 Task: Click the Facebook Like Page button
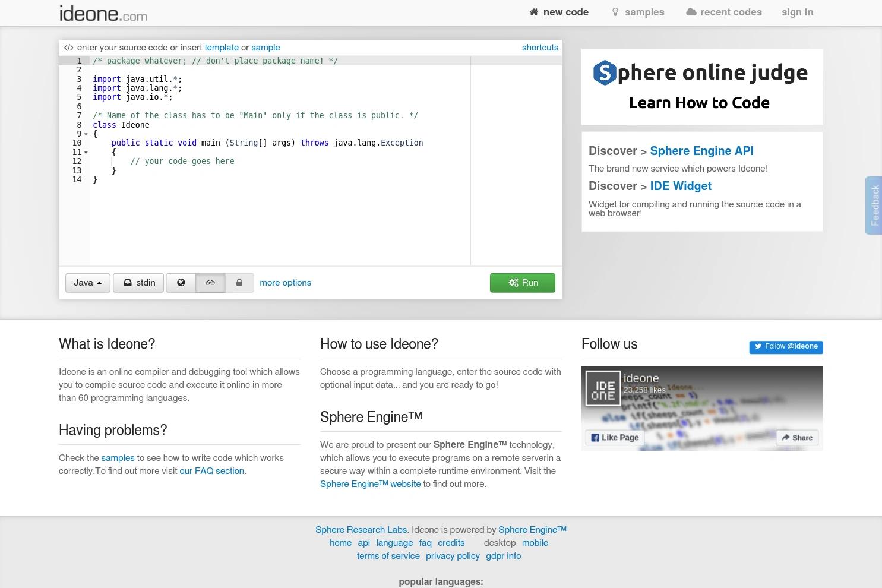pos(615,438)
